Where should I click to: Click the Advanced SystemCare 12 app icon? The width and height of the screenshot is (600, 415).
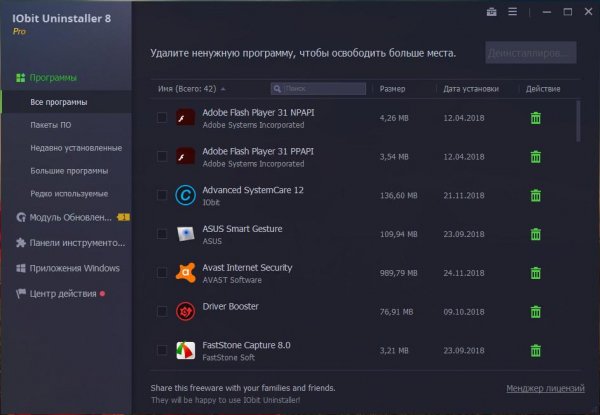pos(186,195)
